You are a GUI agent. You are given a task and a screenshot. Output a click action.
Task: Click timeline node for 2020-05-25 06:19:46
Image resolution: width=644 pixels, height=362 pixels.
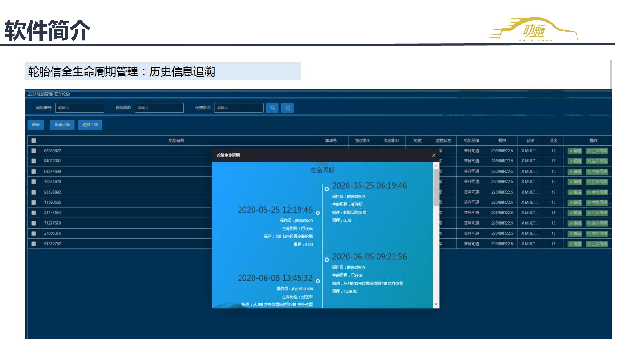327,189
